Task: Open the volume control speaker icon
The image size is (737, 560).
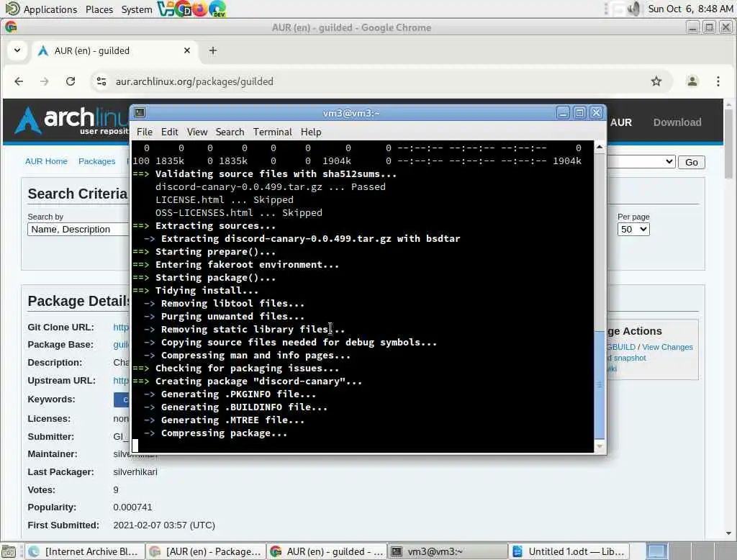Action: pyautogui.click(x=634, y=9)
